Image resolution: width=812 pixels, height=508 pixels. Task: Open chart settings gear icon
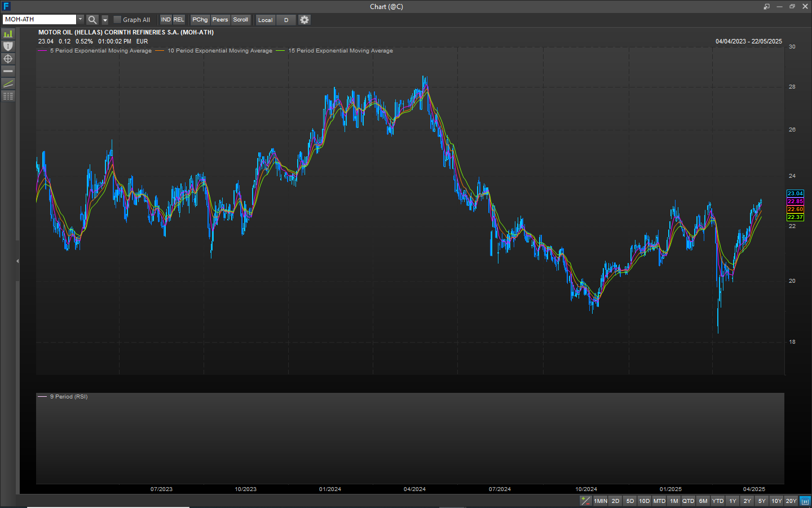(x=304, y=20)
